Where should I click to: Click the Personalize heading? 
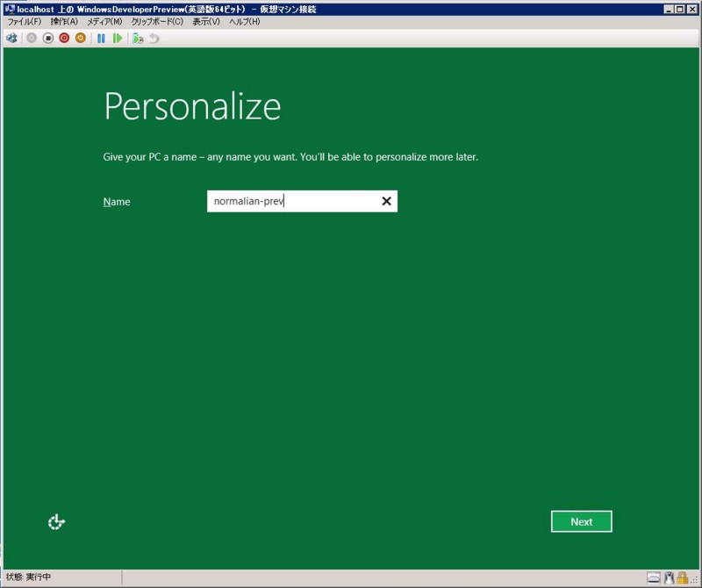pyautogui.click(x=192, y=106)
